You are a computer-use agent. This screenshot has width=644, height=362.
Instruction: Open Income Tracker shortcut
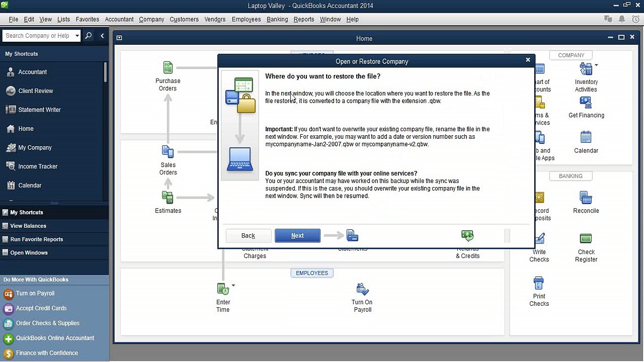click(38, 166)
